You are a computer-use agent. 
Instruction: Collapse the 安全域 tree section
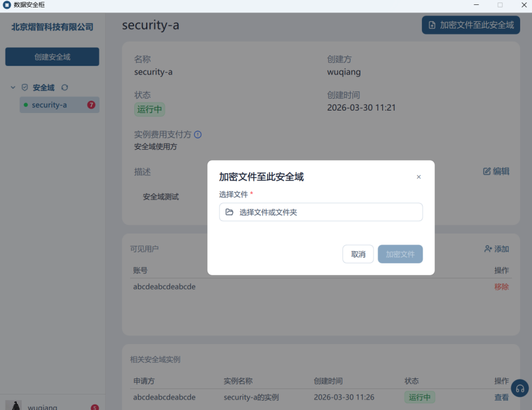click(x=13, y=88)
